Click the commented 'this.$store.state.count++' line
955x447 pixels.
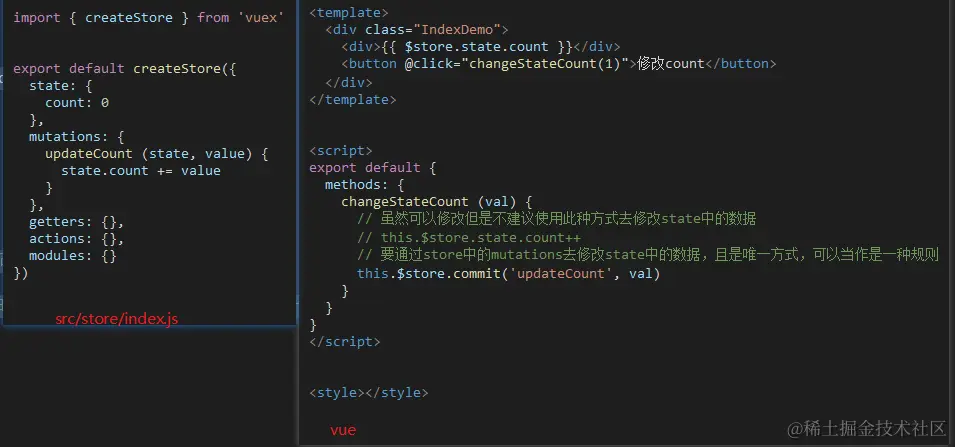(x=469, y=238)
